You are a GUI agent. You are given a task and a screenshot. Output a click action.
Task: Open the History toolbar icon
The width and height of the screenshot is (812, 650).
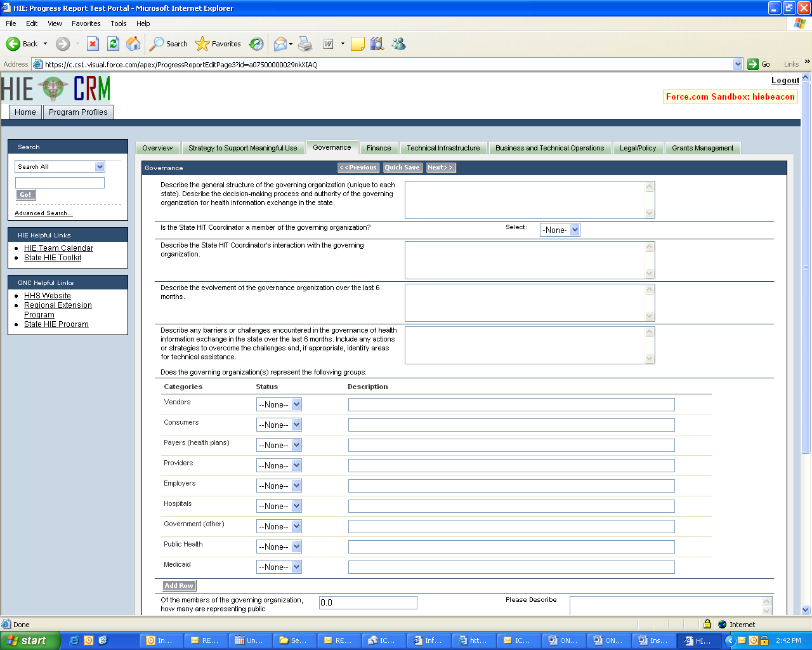pyautogui.click(x=256, y=44)
